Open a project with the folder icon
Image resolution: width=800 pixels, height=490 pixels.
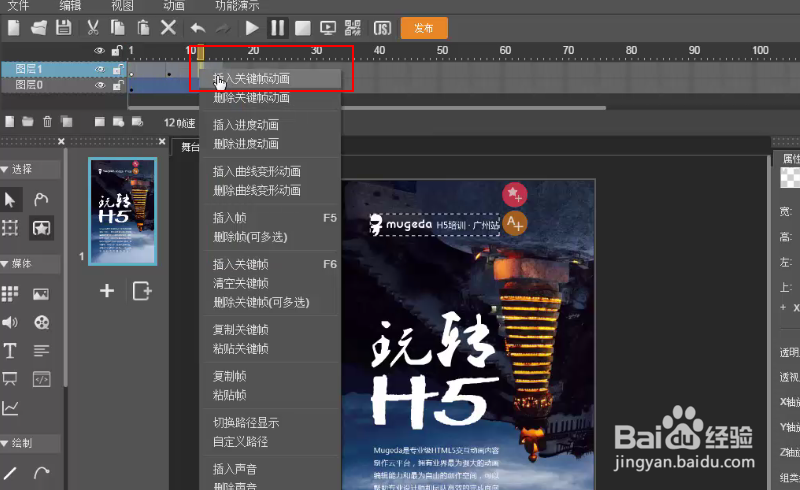39,28
